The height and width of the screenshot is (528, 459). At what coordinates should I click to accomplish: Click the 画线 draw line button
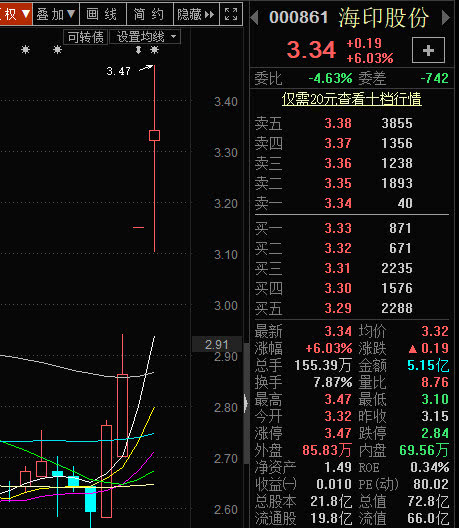(102, 14)
